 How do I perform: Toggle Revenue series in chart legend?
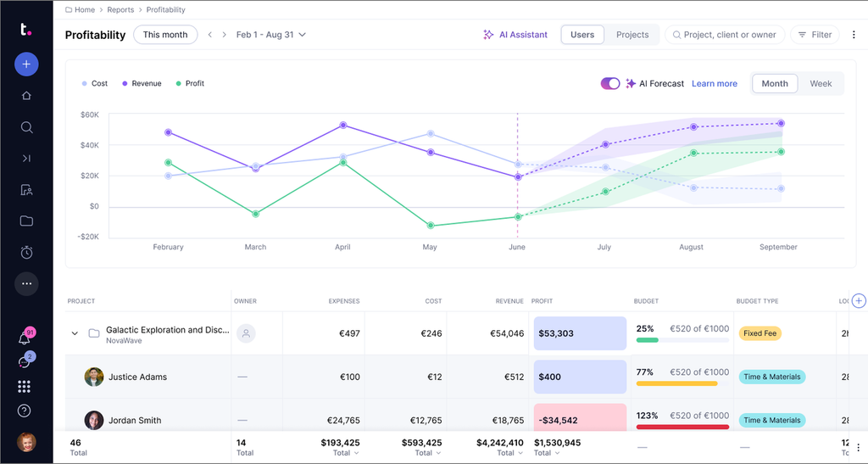(142, 83)
